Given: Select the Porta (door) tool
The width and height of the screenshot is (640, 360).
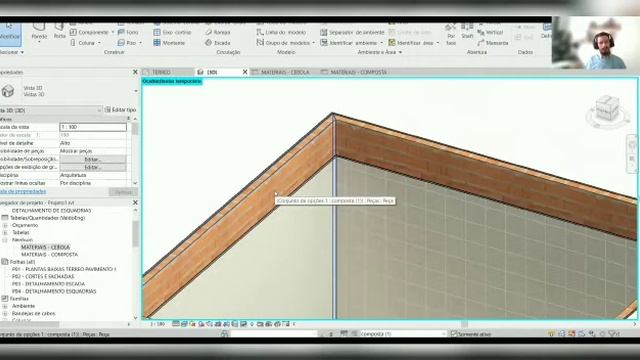Looking at the screenshot, I should pyautogui.click(x=60, y=31).
